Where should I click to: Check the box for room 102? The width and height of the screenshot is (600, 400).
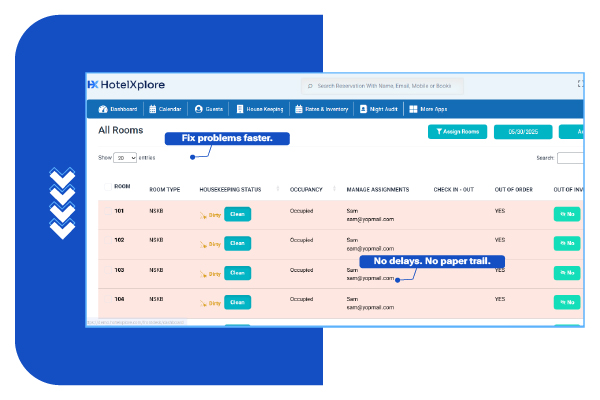[x=108, y=240]
